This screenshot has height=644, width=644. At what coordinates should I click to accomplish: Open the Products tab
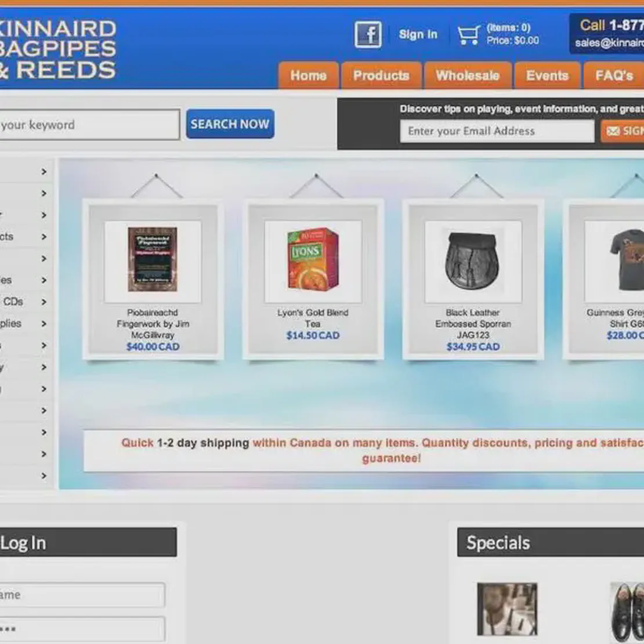tap(381, 75)
